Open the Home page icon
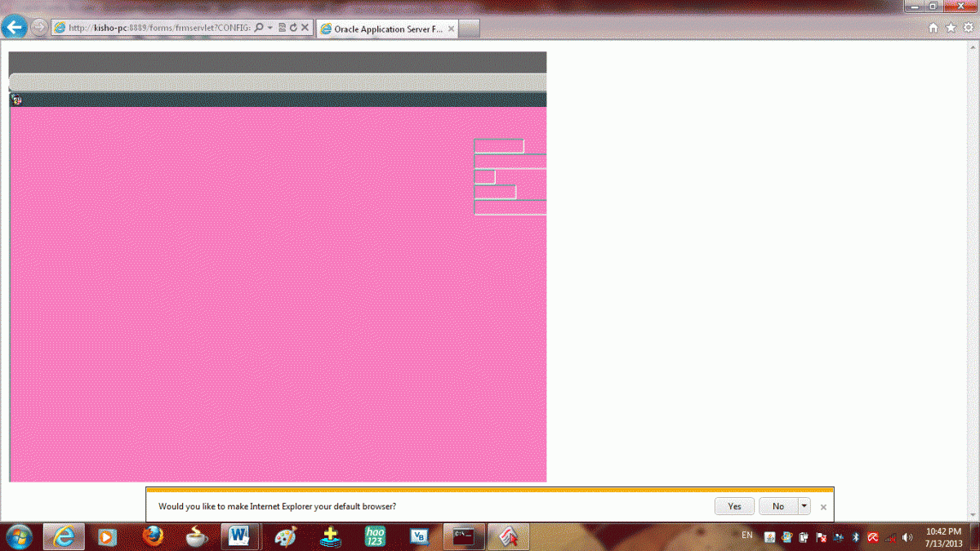This screenshot has width=980, height=551. (x=933, y=28)
